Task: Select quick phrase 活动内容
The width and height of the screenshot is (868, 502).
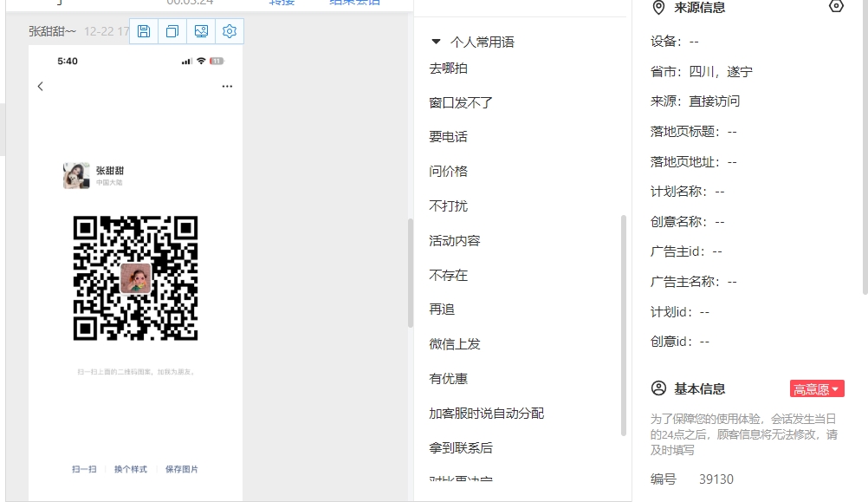Action: pyautogui.click(x=455, y=240)
